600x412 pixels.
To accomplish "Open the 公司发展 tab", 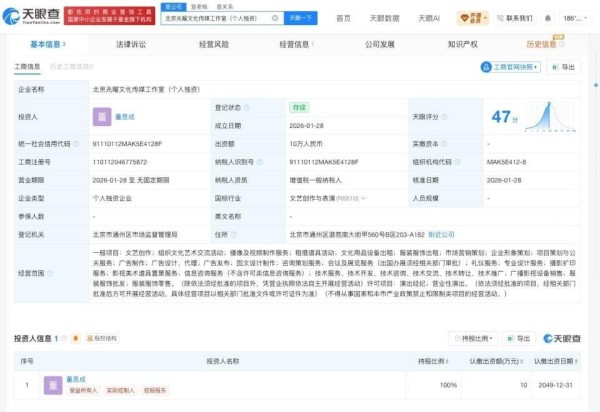I will click(380, 44).
